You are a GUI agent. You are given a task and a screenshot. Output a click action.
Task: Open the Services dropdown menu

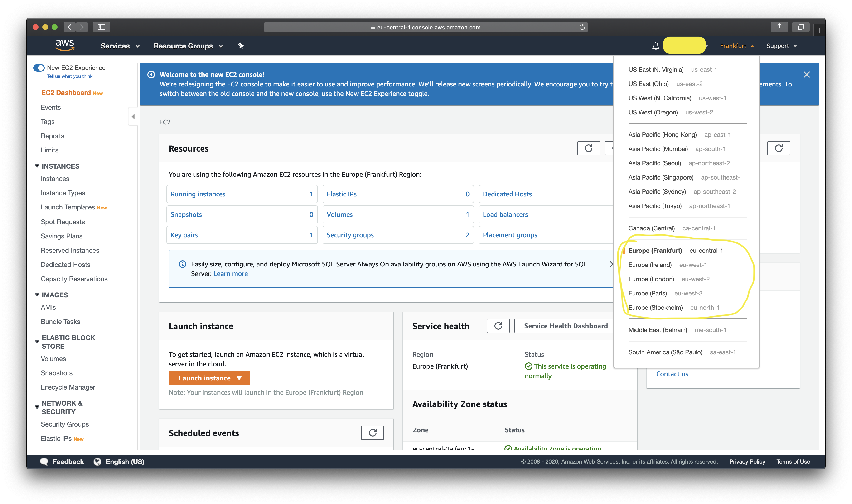tap(120, 46)
